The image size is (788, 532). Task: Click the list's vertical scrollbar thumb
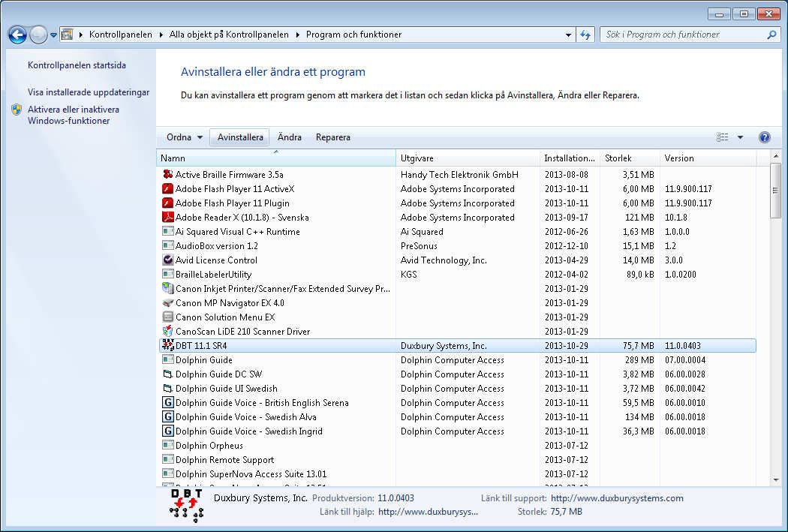tap(775, 191)
